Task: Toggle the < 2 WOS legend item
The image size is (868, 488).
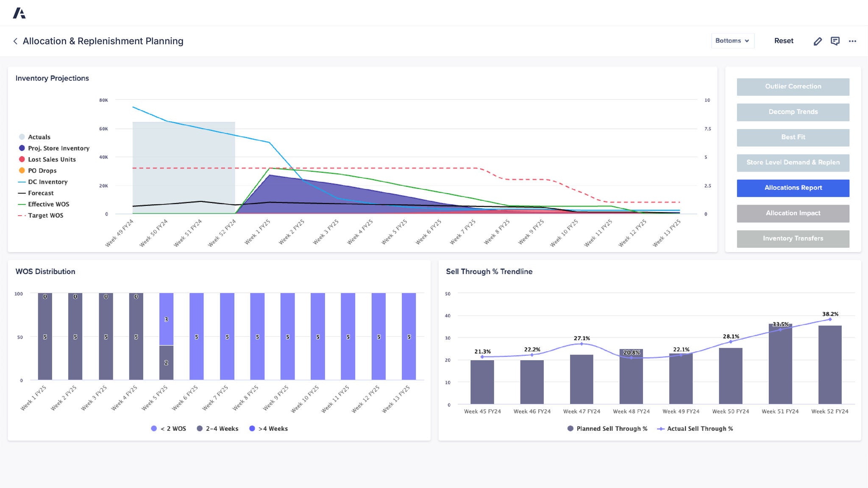Action: click(x=153, y=429)
